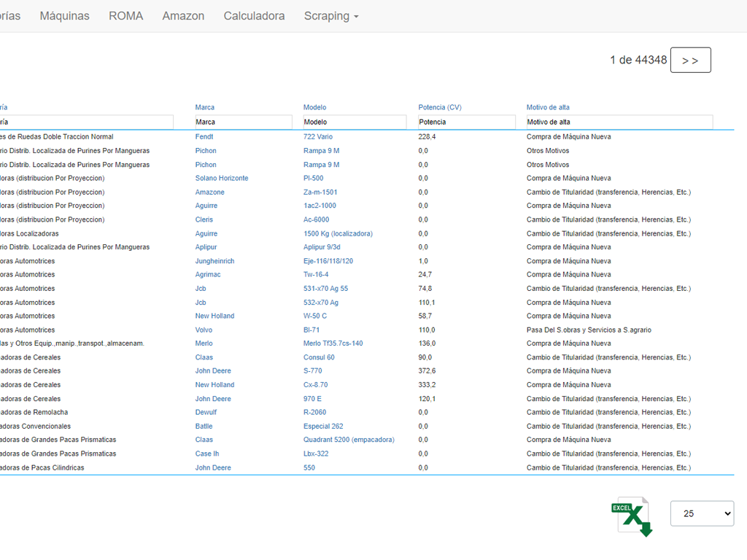Focus the Potencia filter input
The height and width of the screenshot is (560, 747).
pyautogui.click(x=466, y=122)
